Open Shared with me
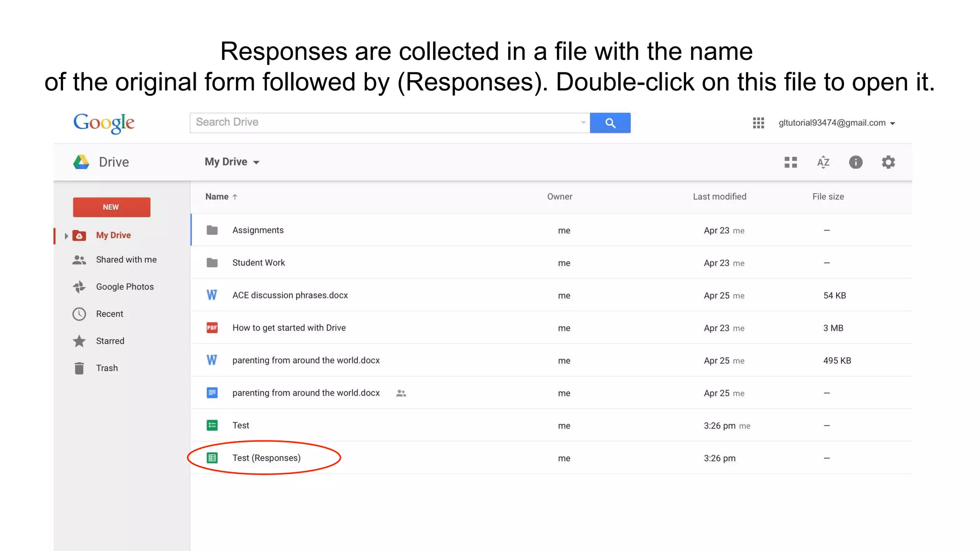Viewport: 980px width, 551px height. 126,260
